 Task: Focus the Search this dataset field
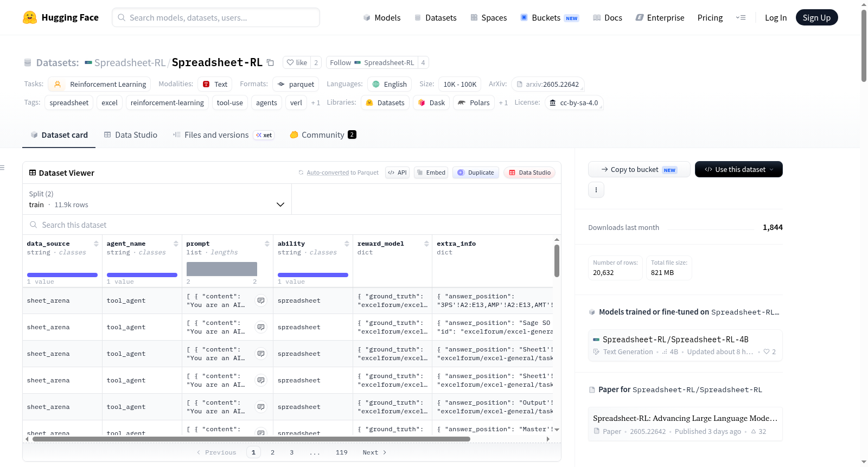(x=292, y=225)
